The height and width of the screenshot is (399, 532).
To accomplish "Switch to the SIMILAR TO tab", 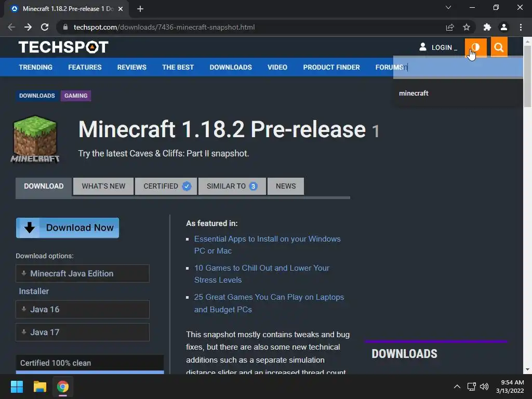I will click(232, 187).
